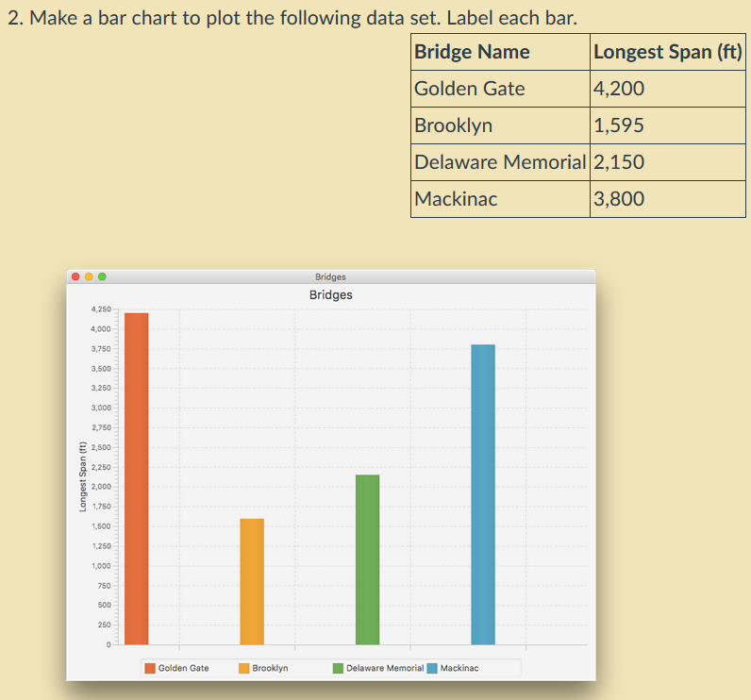Click the 1,000 y-axis tick label
Image resolution: width=751 pixels, height=700 pixels.
point(101,565)
